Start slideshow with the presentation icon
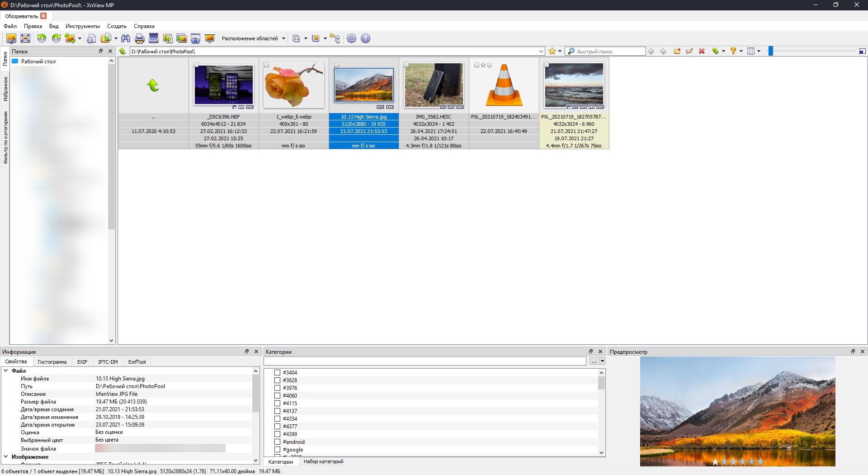The image size is (868, 475). pos(209,38)
